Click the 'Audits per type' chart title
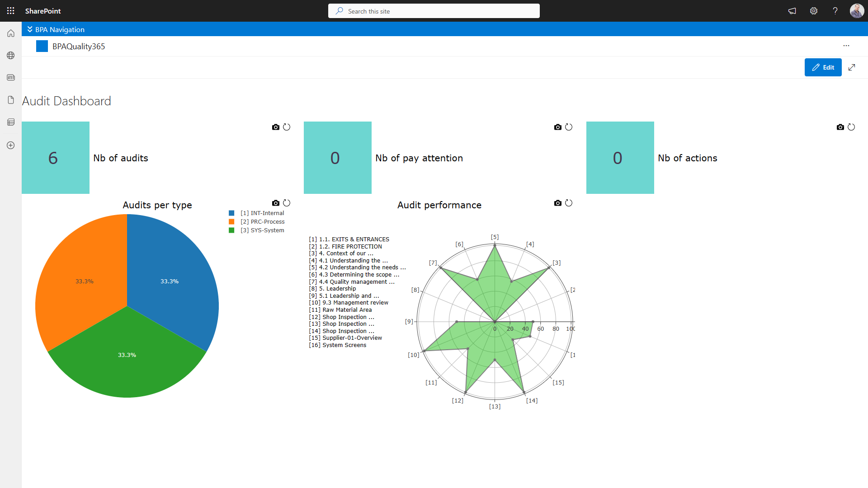The width and height of the screenshot is (868, 488). (157, 205)
